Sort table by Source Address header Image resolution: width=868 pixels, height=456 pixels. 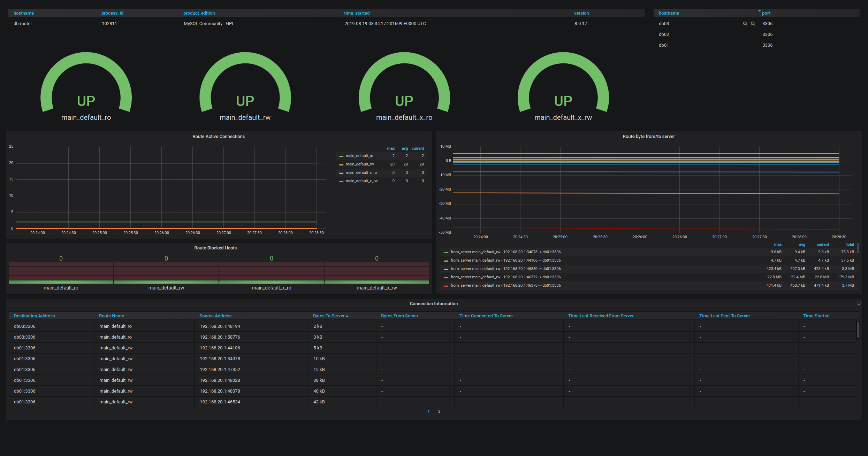(215, 316)
